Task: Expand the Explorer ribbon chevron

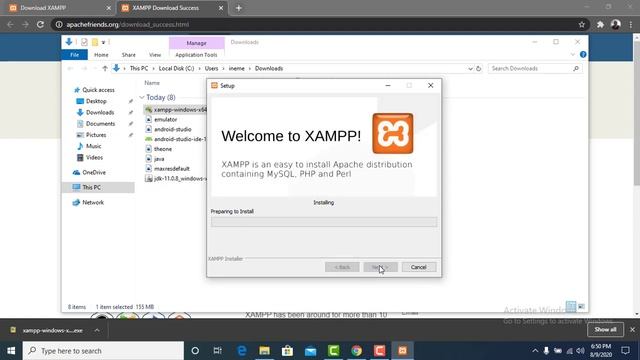Action: 573,54
